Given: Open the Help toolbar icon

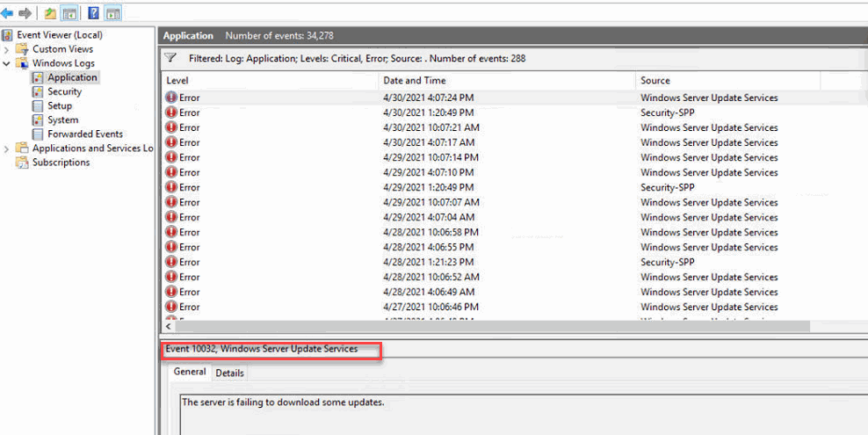Looking at the screenshot, I should pos(93,12).
